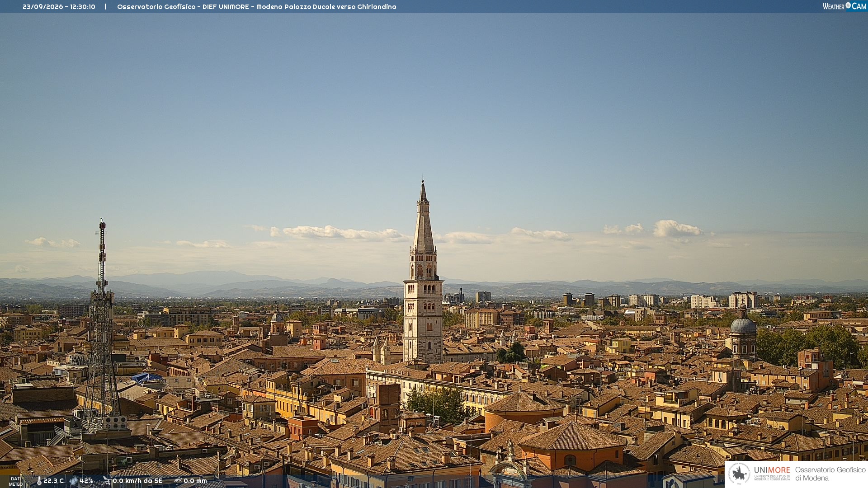Click the thermometer temperature icon
This screenshot has width=868, height=488.
(x=39, y=481)
